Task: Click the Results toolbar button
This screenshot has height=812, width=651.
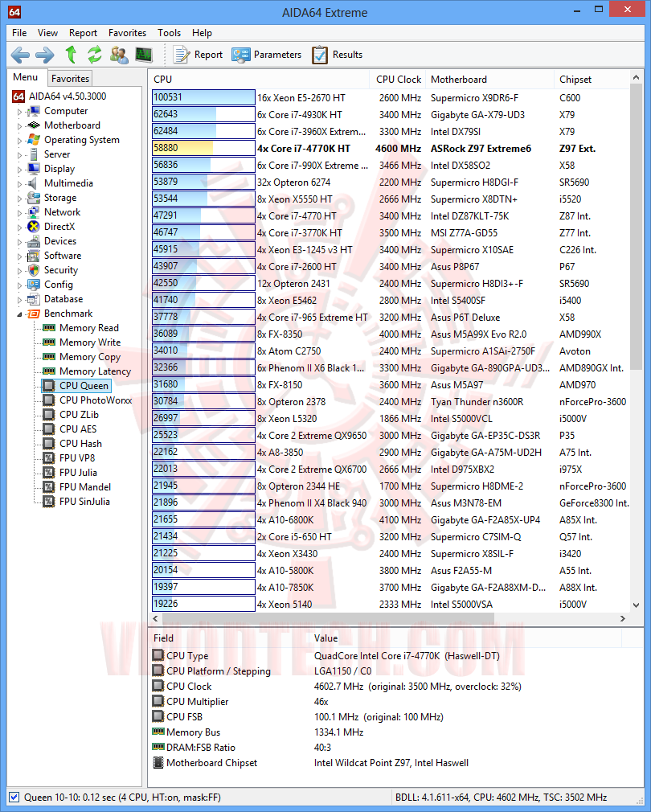Action: [x=337, y=55]
